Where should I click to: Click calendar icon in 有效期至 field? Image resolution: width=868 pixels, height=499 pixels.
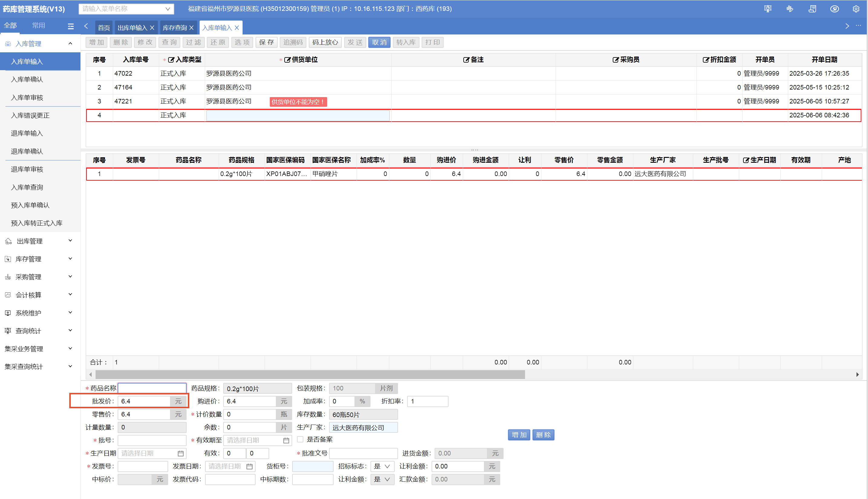coord(286,440)
